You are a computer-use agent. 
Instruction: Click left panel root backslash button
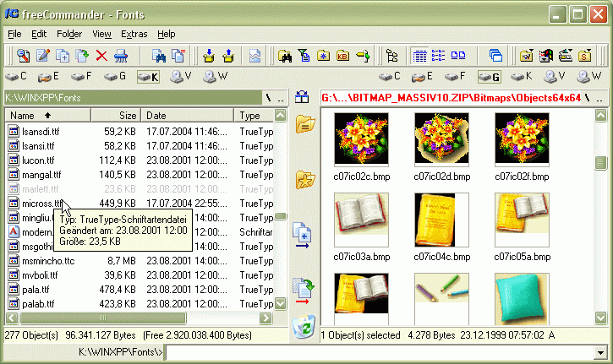point(268,98)
